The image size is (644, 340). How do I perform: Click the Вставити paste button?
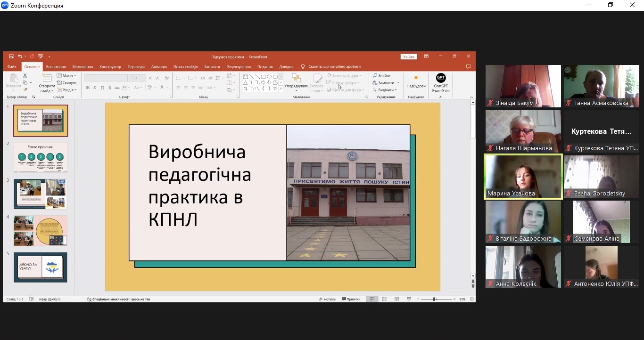(x=13, y=83)
